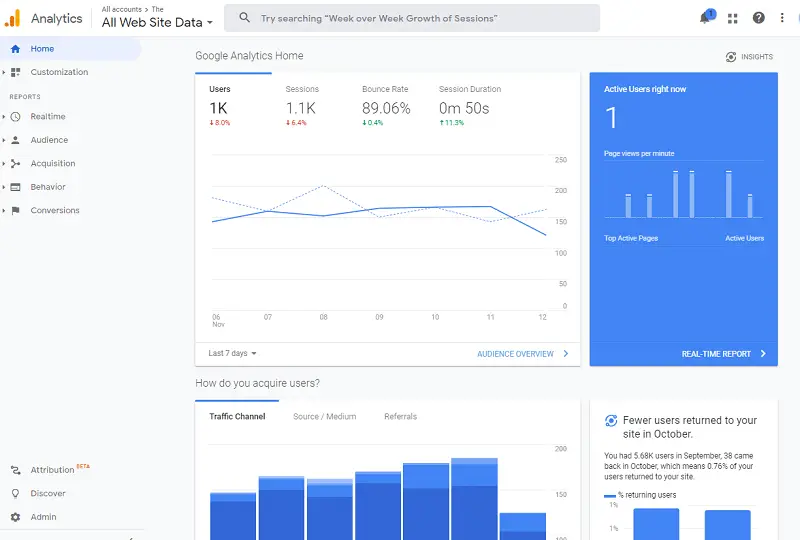
Task: Click the Home house icon
Action: (x=15, y=49)
